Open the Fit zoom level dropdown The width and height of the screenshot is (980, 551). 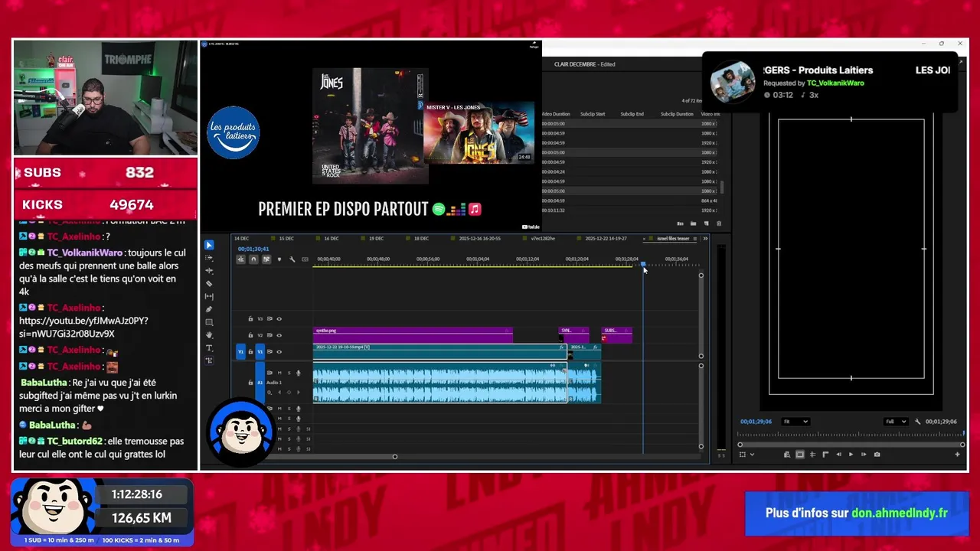click(x=795, y=422)
